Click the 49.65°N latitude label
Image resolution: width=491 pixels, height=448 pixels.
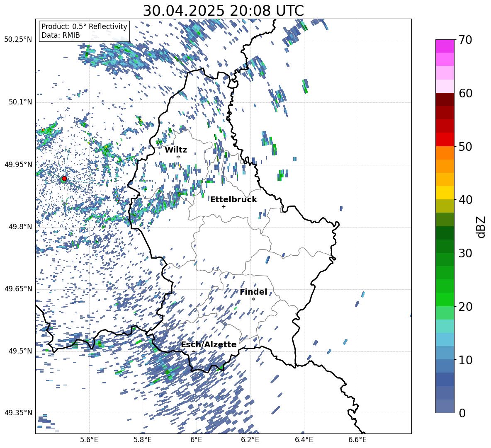pos(18,288)
